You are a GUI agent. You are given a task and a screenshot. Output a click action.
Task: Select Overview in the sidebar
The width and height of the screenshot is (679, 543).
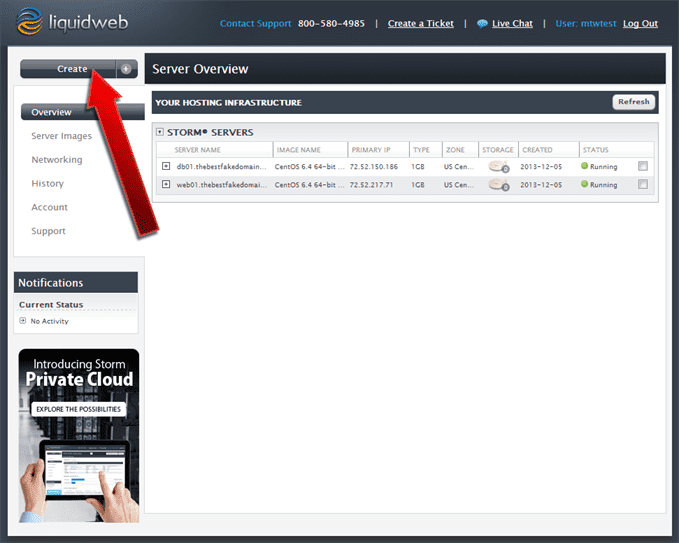(82, 112)
